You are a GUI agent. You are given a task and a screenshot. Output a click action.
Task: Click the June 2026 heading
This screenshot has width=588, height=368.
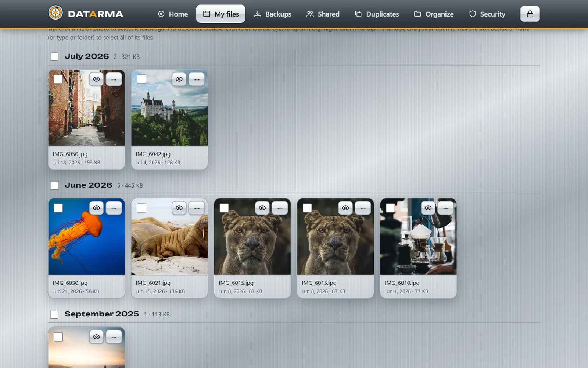[x=88, y=185]
